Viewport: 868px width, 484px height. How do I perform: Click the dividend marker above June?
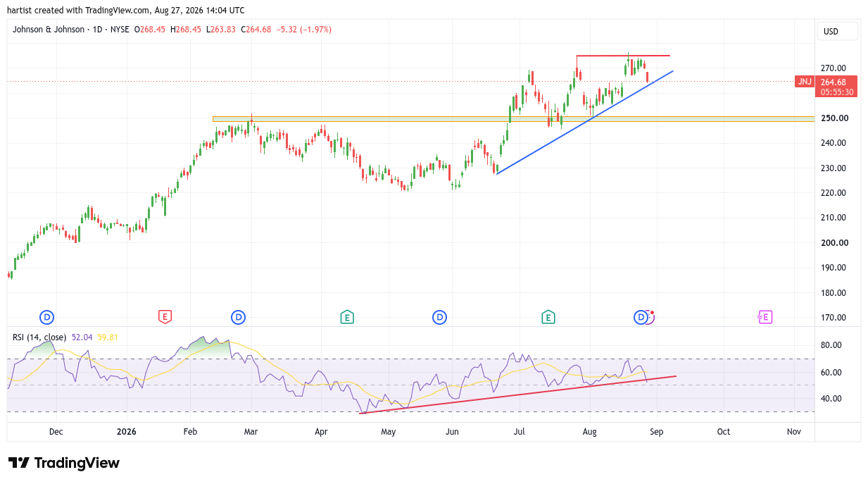pos(439,317)
